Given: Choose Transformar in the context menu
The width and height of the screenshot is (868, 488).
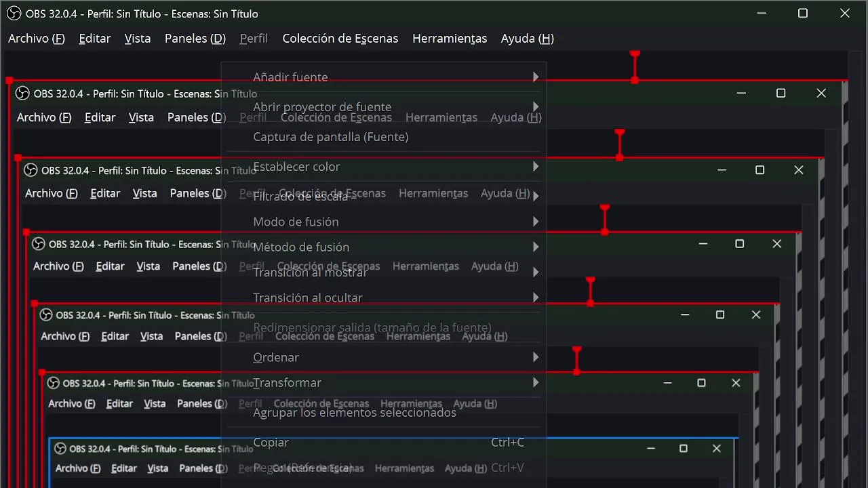Looking at the screenshot, I should tap(384, 383).
